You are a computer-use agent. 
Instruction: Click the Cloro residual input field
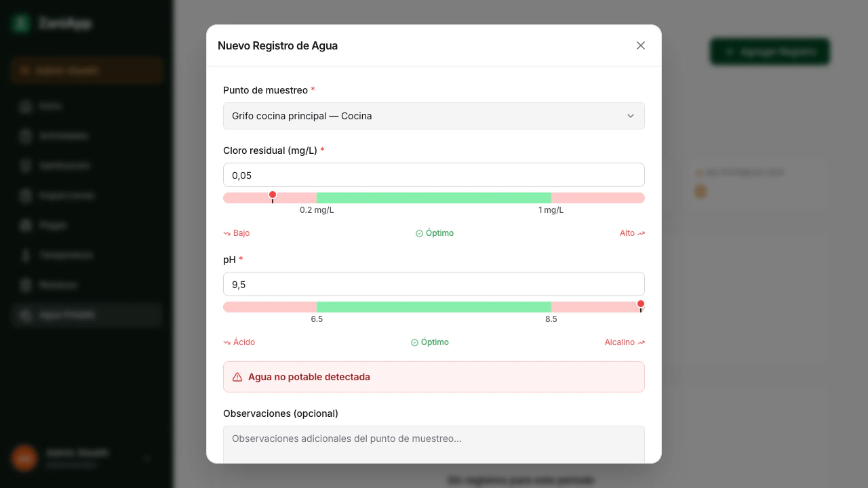(x=433, y=175)
